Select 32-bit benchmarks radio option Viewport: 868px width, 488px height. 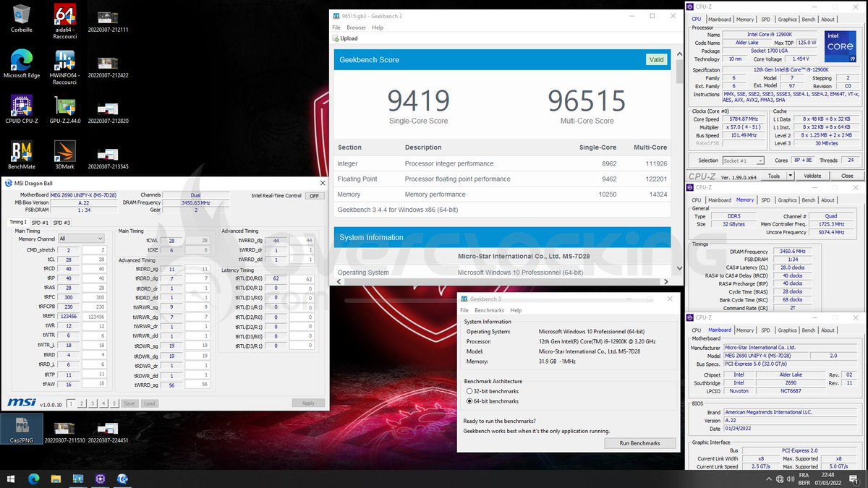(470, 391)
